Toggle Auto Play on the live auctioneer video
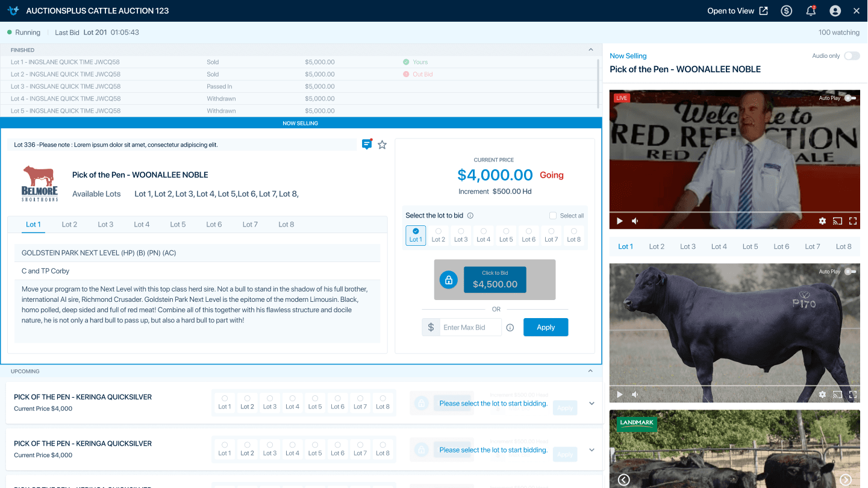This screenshot has height=488, width=868. click(x=850, y=98)
